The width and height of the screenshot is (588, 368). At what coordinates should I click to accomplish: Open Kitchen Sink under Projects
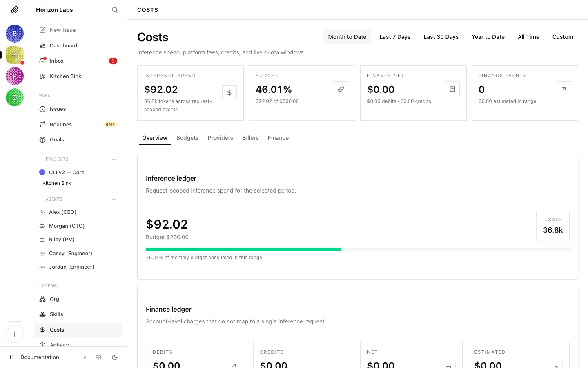[57, 183]
